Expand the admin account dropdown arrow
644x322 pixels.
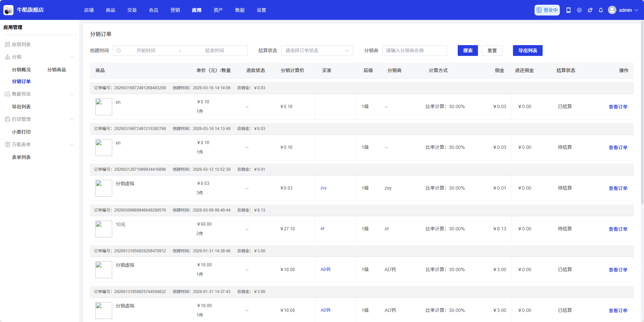636,10
